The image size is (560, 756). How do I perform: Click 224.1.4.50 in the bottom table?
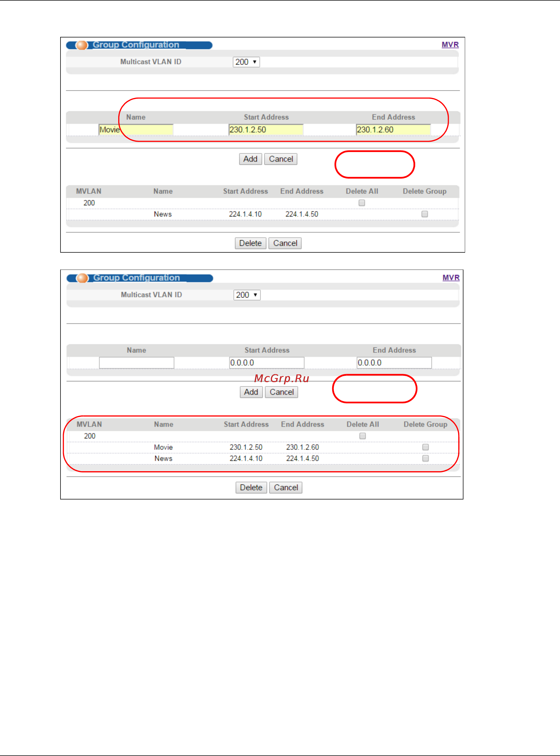[302, 458]
